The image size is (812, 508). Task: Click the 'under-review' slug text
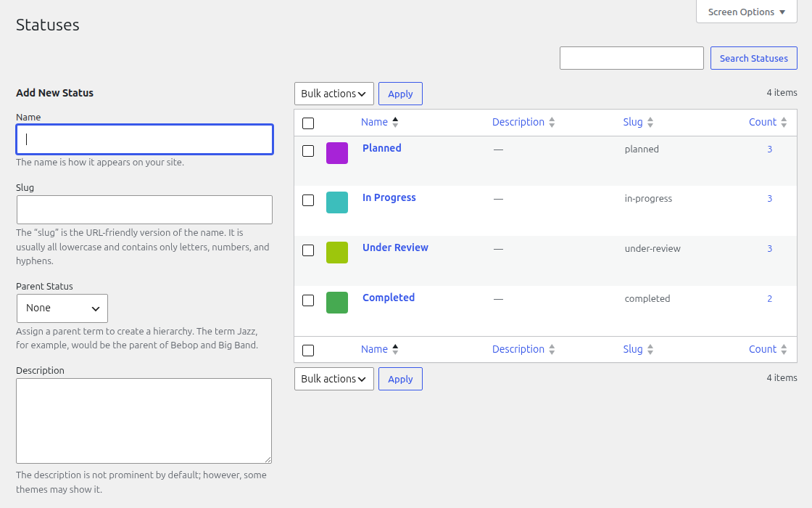652,249
